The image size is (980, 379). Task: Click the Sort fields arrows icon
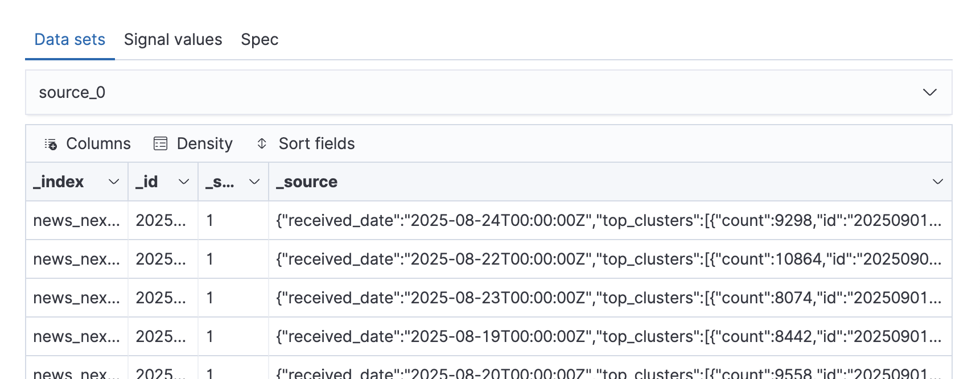262,144
